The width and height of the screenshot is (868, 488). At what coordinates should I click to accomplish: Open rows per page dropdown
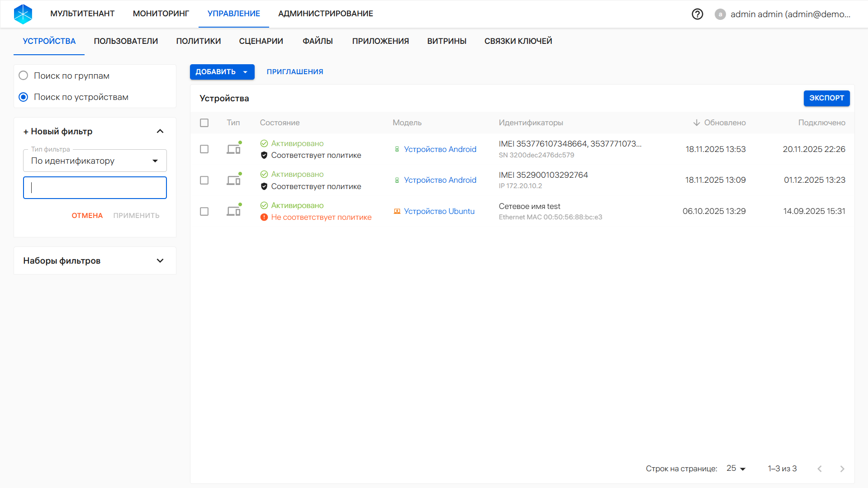pos(736,469)
